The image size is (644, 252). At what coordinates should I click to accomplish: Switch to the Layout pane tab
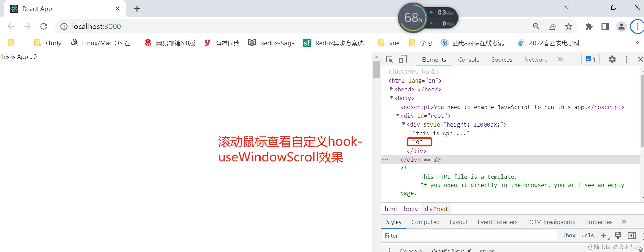[x=459, y=222]
